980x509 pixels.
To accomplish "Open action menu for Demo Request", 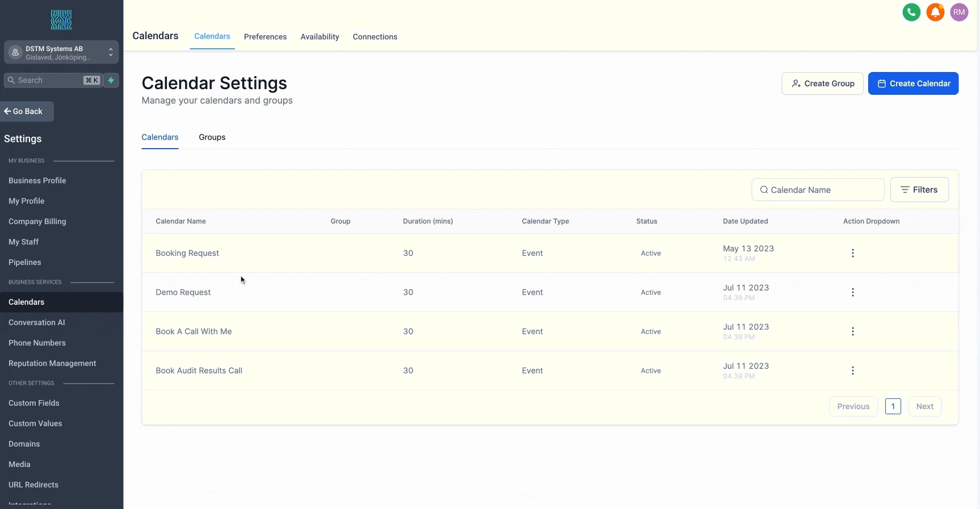I will pyautogui.click(x=852, y=292).
